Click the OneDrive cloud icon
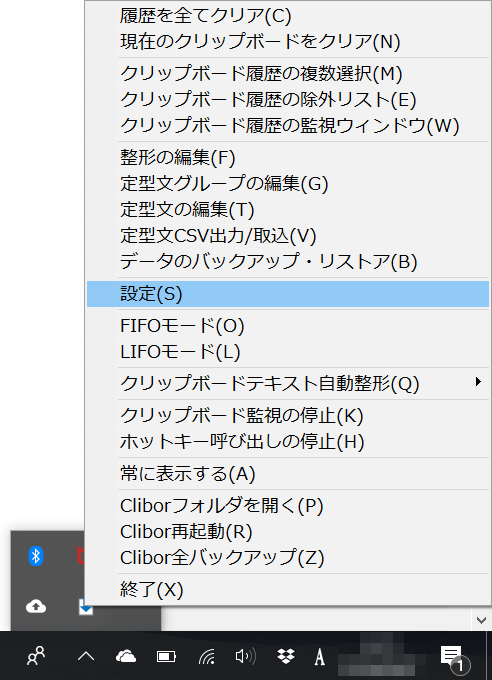The width and height of the screenshot is (492, 680). 126,657
